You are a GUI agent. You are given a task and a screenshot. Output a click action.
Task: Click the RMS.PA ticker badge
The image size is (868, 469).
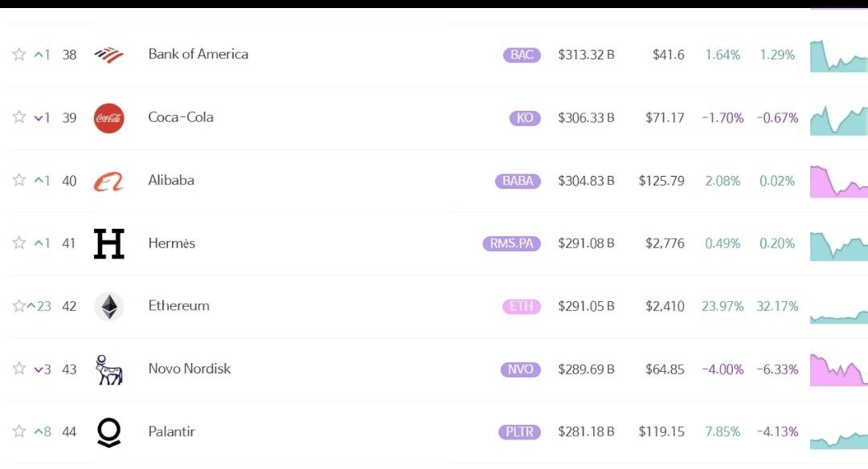[511, 243]
